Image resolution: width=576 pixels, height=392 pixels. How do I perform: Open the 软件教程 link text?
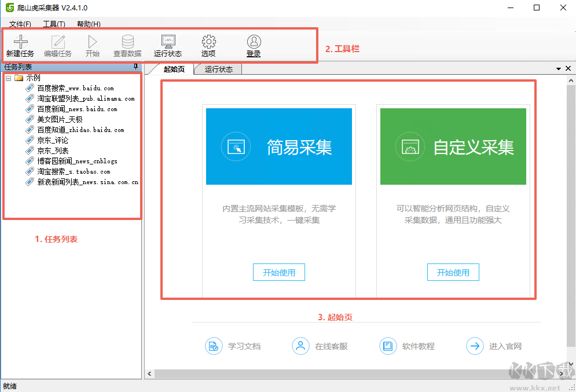tap(419, 346)
